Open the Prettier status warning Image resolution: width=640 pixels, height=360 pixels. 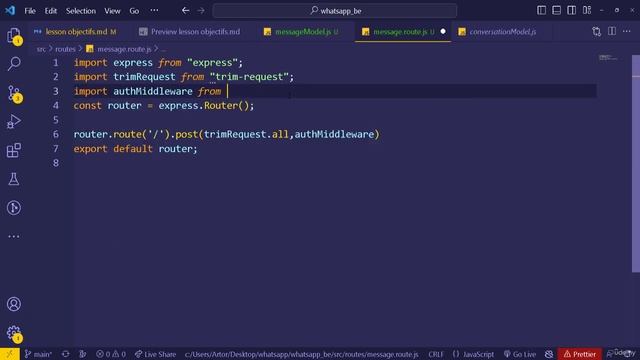[x=580, y=354]
